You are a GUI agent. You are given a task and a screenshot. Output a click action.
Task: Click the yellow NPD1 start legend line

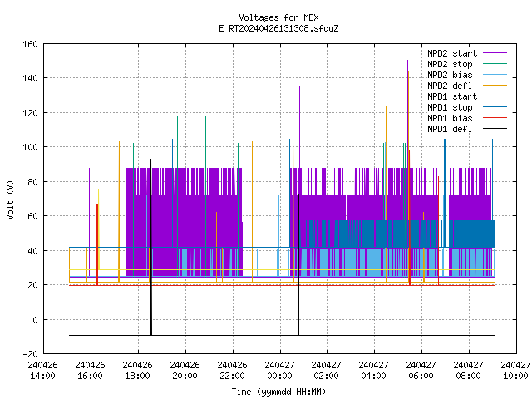point(495,96)
